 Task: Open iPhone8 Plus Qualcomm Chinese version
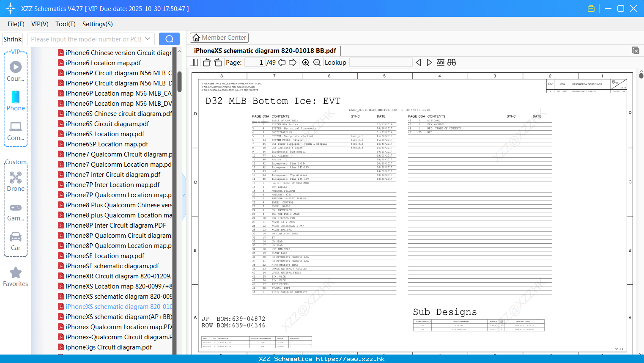tap(118, 205)
